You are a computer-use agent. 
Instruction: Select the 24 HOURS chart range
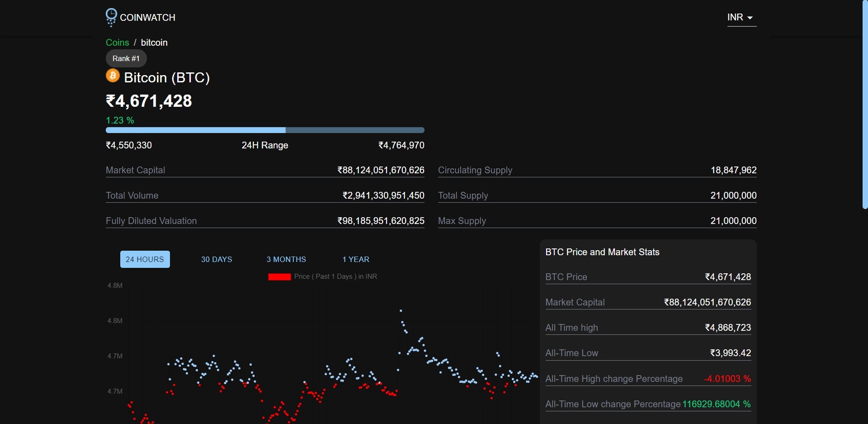click(x=145, y=259)
